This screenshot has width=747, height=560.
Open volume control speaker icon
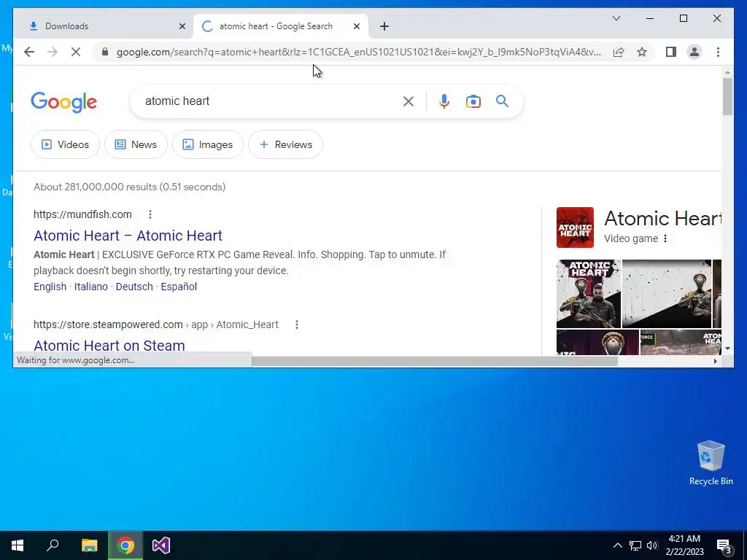(652, 545)
